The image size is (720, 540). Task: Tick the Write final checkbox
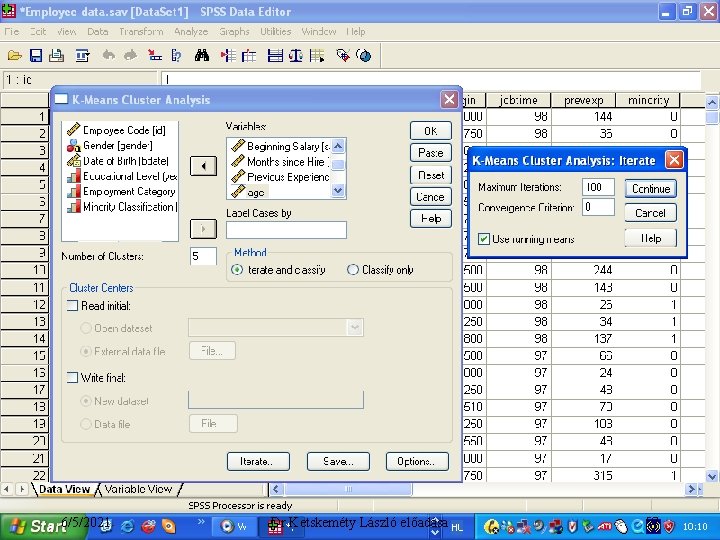[x=73, y=378]
